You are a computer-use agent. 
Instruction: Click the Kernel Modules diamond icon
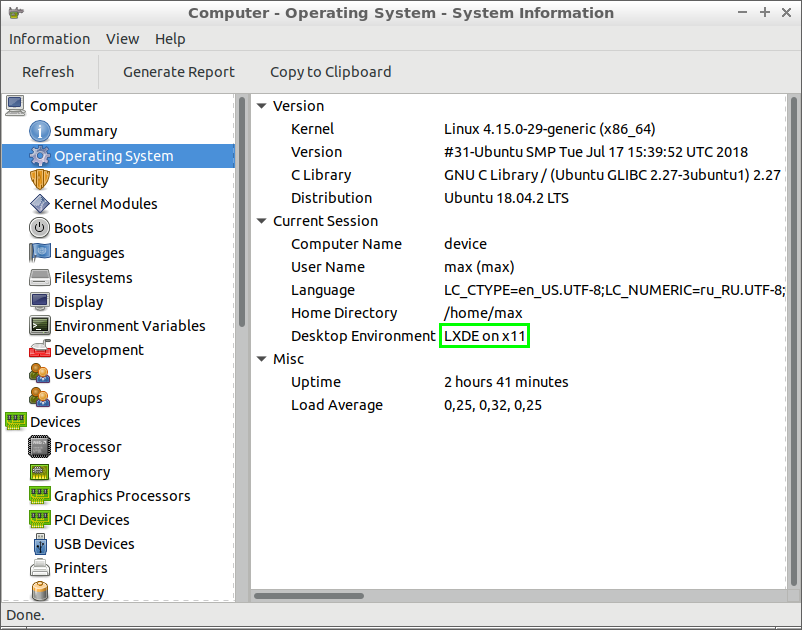(x=39, y=204)
